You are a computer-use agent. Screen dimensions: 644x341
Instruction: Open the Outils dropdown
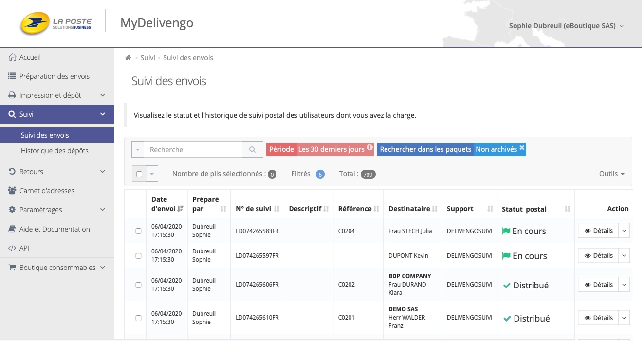click(612, 174)
